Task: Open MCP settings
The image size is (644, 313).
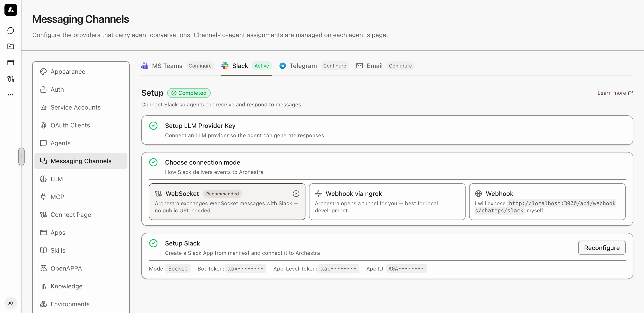Action: coord(81,197)
